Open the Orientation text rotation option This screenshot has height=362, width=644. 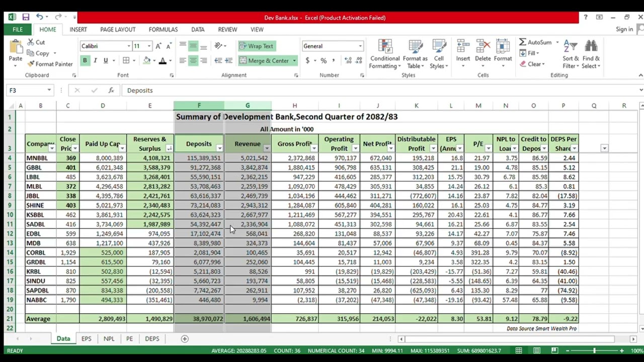pyautogui.click(x=219, y=46)
